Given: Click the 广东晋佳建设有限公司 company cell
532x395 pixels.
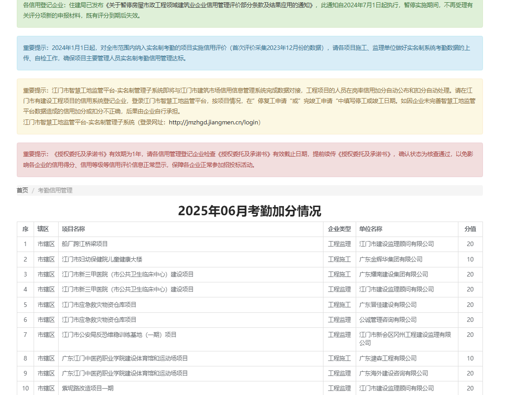Looking at the screenshot, I should (x=388, y=305).
